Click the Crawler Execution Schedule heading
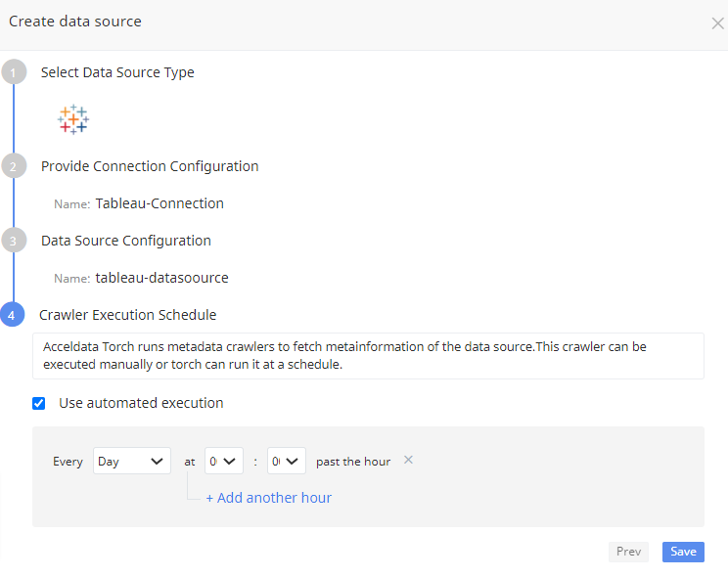Screen dimensions: 728x578 click(128, 315)
